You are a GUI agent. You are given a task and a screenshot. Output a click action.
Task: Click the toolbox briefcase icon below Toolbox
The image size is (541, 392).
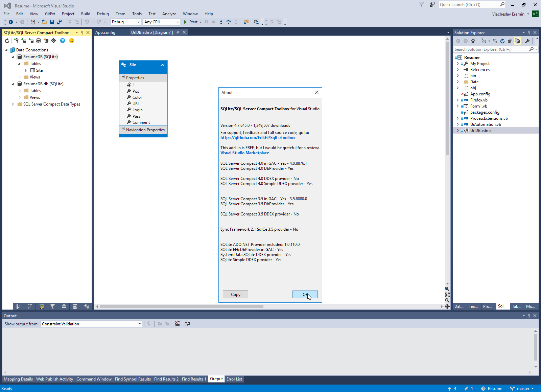click(64, 306)
